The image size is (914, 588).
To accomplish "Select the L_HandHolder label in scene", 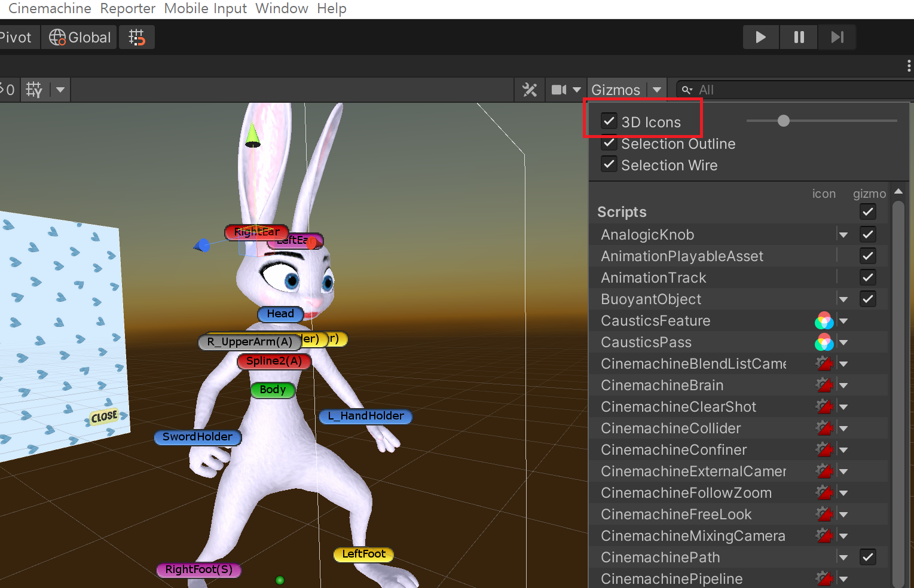I will (x=365, y=416).
